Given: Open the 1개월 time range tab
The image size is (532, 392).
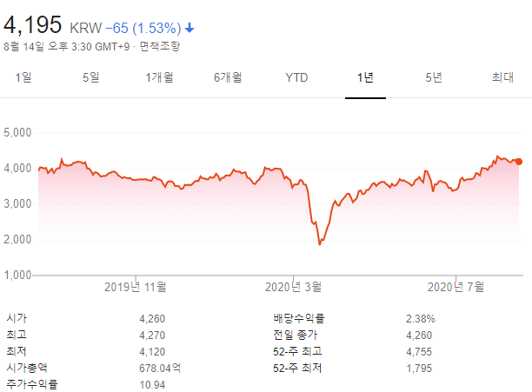Looking at the screenshot, I should (x=159, y=77).
